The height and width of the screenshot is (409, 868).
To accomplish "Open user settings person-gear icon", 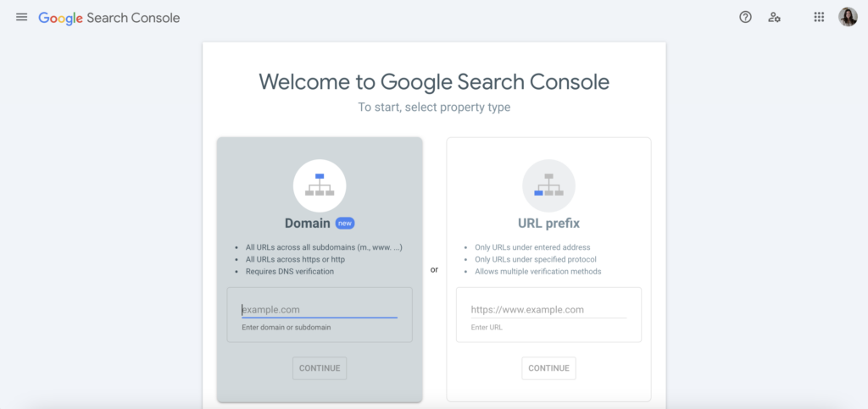I will coord(774,18).
